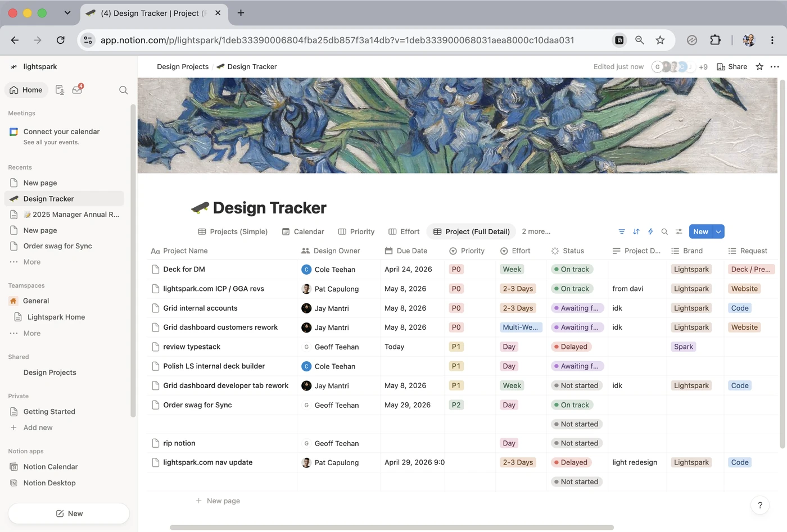Click the Spark brand tag
The image size is (787, 532).
[x=684, y=347]
